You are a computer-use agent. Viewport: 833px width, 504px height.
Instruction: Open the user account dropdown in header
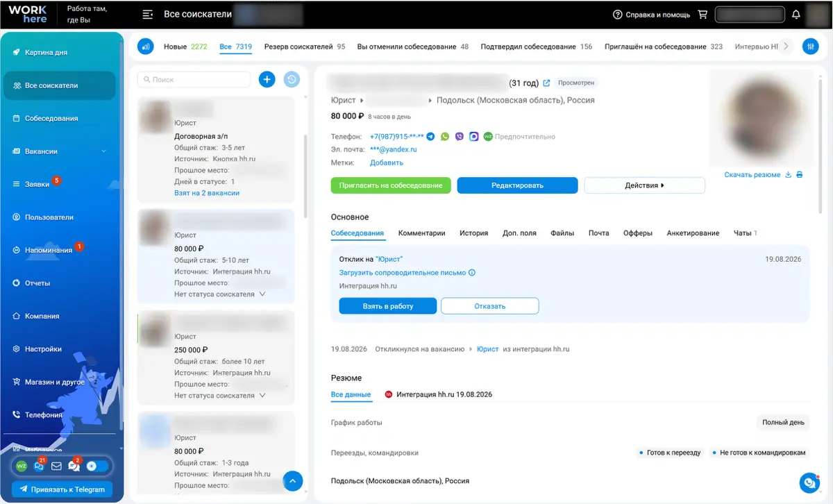pyautogui.click(x=750, y=15)
